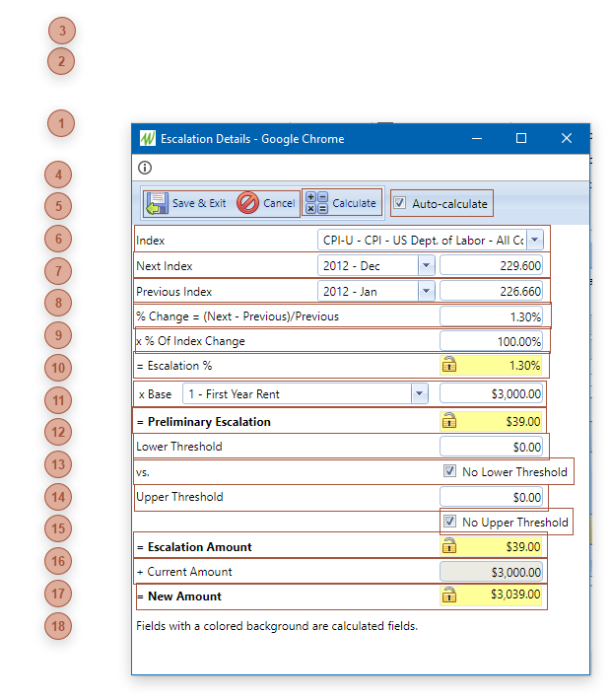This screenshot has height=700, width=611.
Task: Click the 'Previous Index' label
Action: pyautogui.click(x=174, y=292)
